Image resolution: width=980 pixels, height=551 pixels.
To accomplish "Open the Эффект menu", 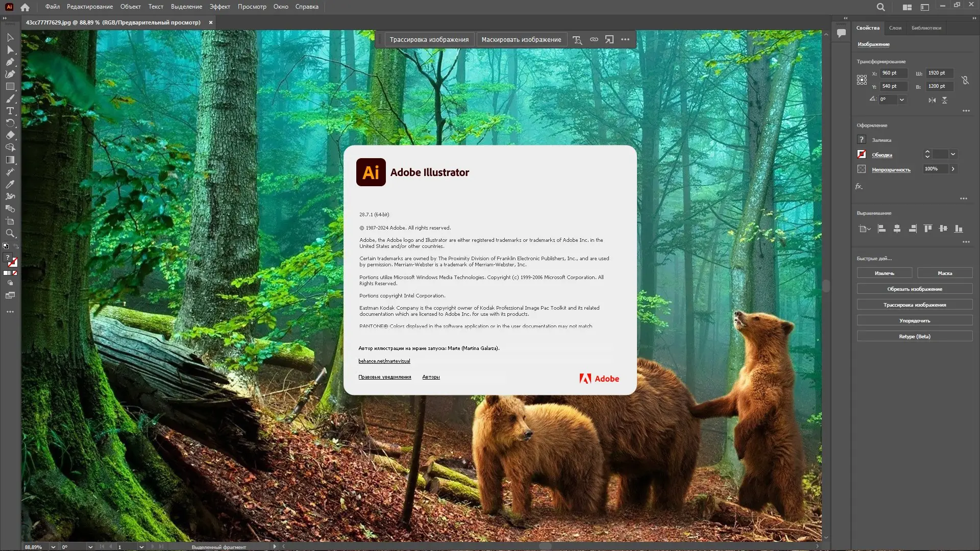I will click(x=219, y=7).
